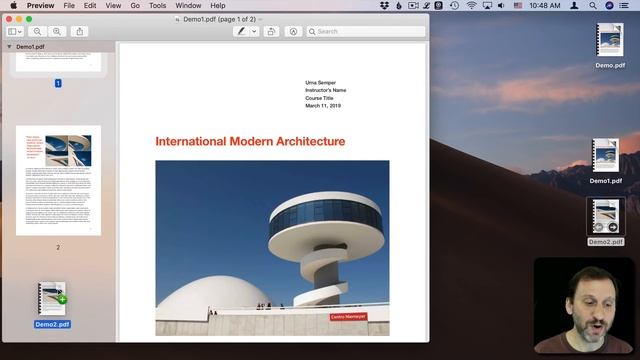Zoom in with the plus magnifier
The height and width of the screenshot is (360, 640).
click(x=57, y=31)
